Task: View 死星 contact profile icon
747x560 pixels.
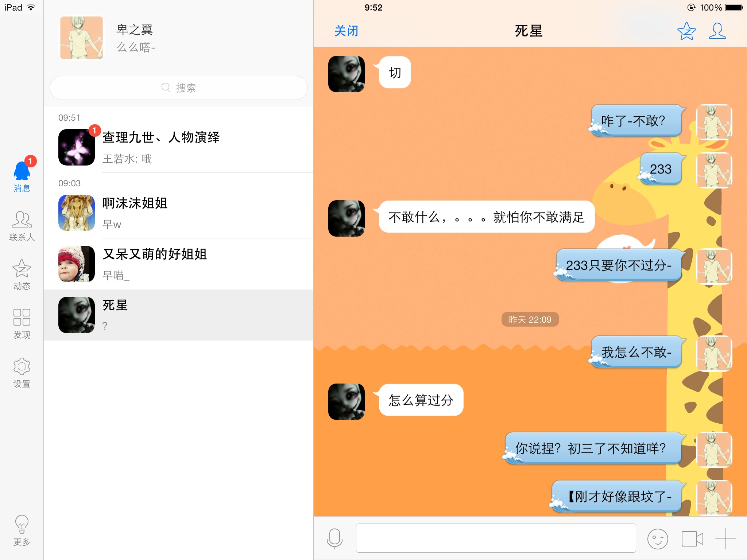Action: point(717,31)
